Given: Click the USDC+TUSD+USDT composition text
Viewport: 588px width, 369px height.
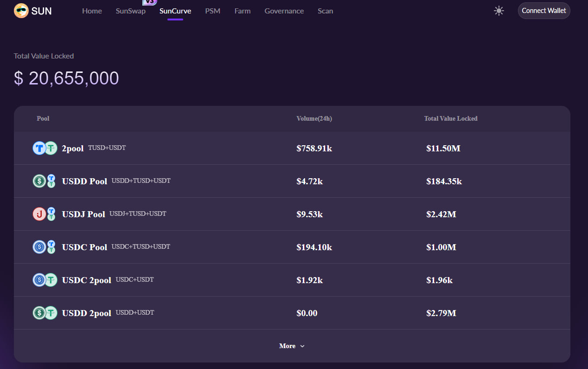Looking at the screenshot, I should pos(141,246).
